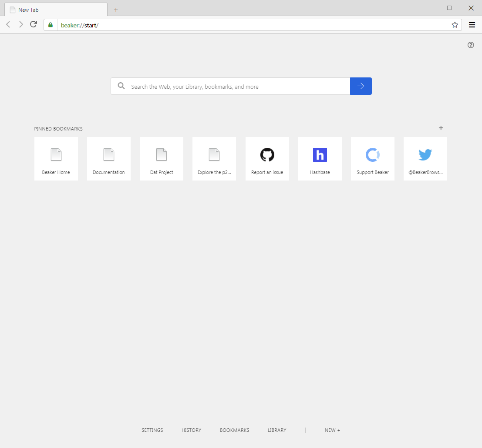
Task: Add a pinned bookmark with plus icon
Action: (441, 128)
